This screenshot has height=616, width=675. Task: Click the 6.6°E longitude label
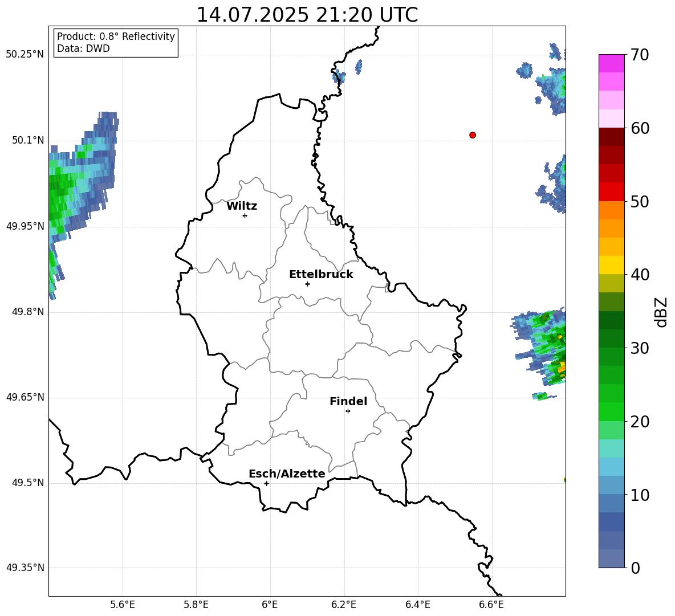point(491,605)
